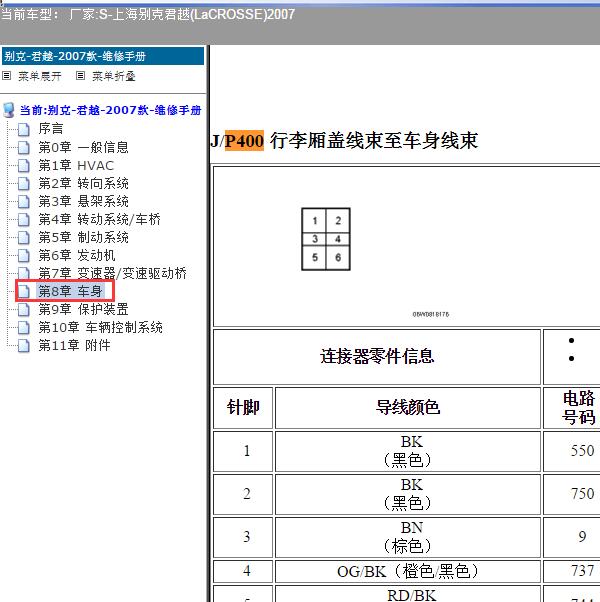
Task: Click the page icon beside 第11章 附件
Action: point(24,346)
